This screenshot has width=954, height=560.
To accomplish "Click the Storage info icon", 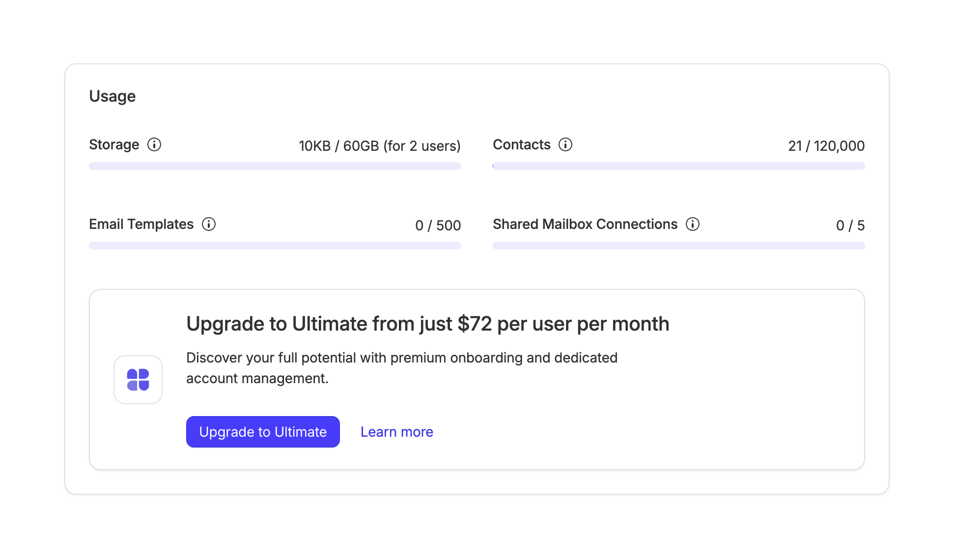I will [x=154, y=144].
